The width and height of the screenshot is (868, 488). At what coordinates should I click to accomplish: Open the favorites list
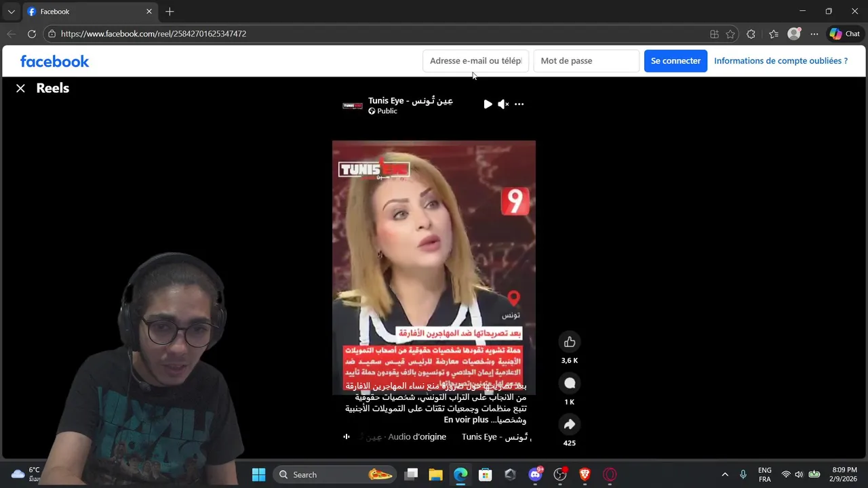774,34
